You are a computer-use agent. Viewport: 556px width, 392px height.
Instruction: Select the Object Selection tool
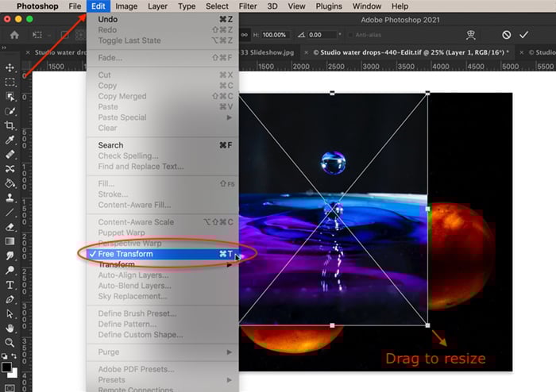tap(10, 96)
